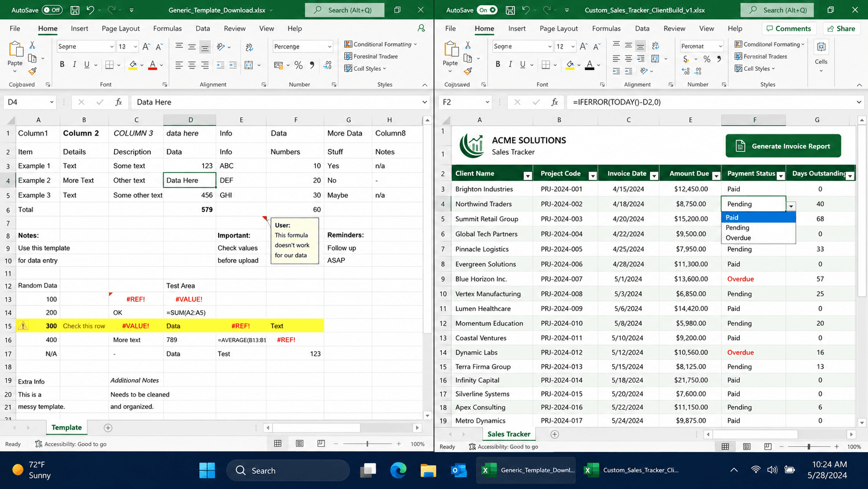Click Format Painter brush in left window
This screenshot has width=868, height=489.
point(33,71)
